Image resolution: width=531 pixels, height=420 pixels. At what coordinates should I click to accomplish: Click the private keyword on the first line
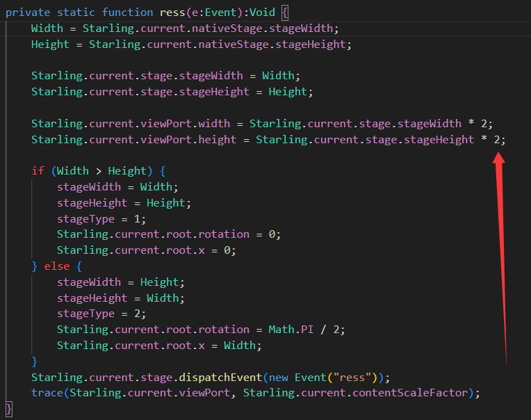coord(28,12)
